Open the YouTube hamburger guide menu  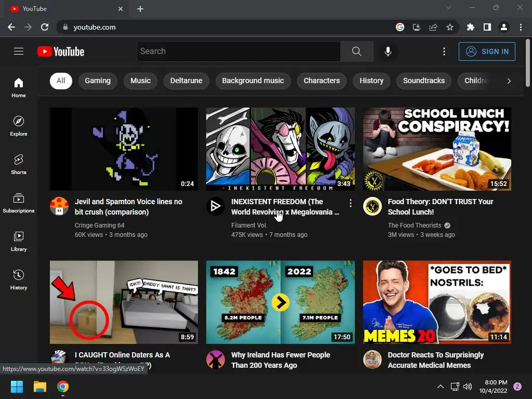[19, 51]
